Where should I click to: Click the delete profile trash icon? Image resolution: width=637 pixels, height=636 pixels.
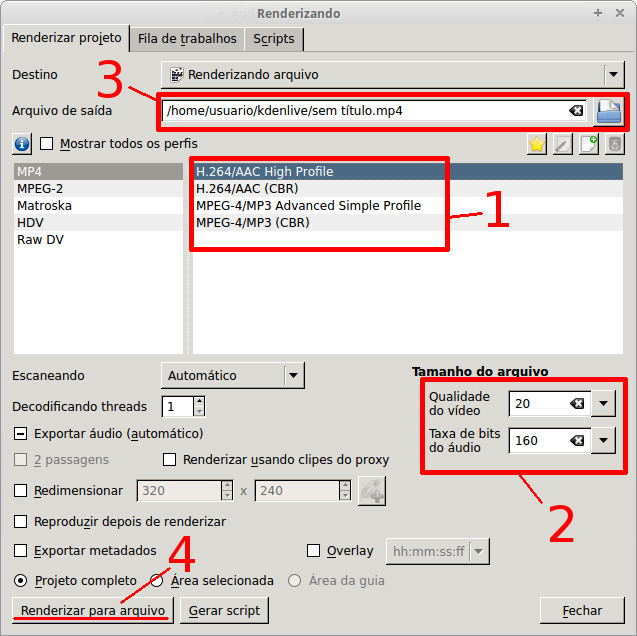pyautogui.click(x=614, y=145)
